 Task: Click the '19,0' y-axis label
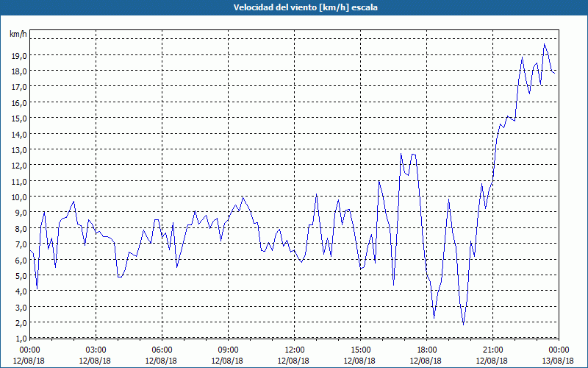(x=19, y=56)
